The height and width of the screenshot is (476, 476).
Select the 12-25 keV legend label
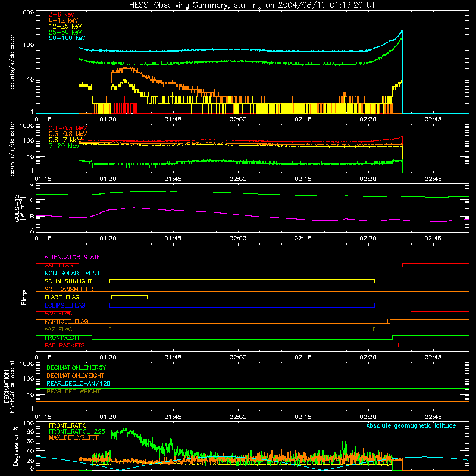click(65, 26)
